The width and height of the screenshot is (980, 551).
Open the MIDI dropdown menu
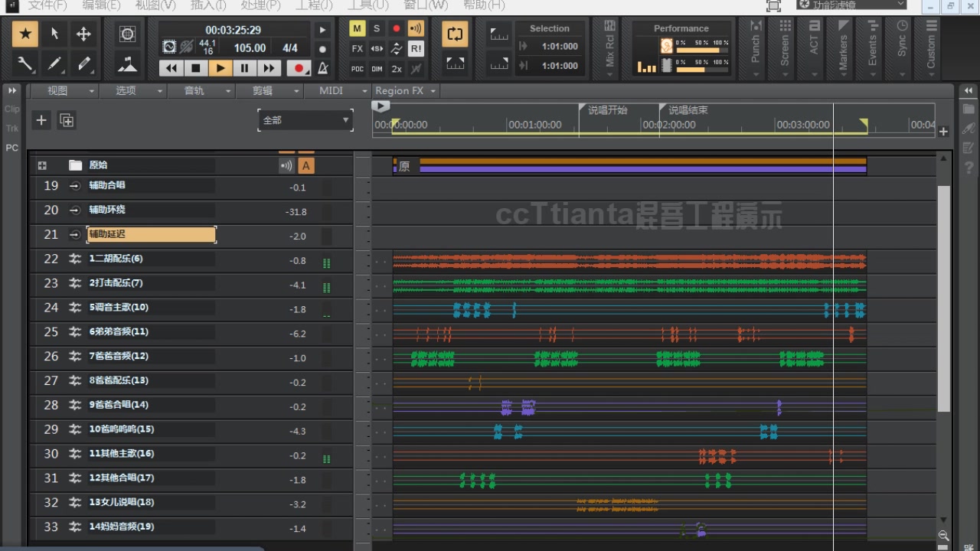(x=338, y=90)
